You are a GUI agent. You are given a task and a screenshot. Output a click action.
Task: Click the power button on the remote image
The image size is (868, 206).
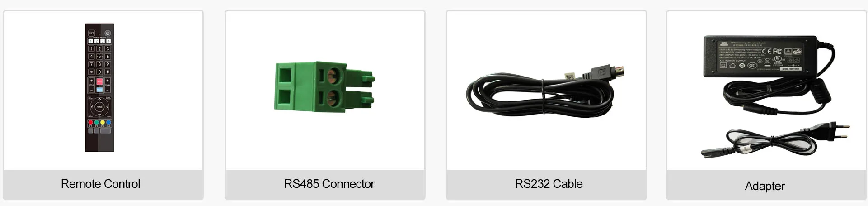point(108,33)
